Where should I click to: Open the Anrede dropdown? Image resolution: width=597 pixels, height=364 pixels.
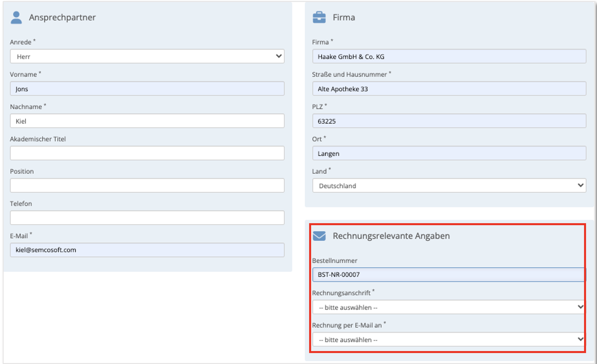[147, 56]
